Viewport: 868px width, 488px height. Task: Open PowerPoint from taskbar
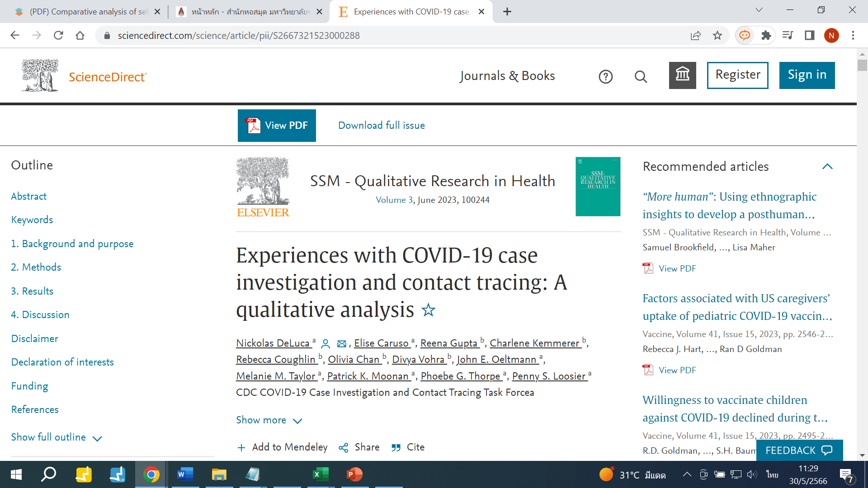click(354, 474)
